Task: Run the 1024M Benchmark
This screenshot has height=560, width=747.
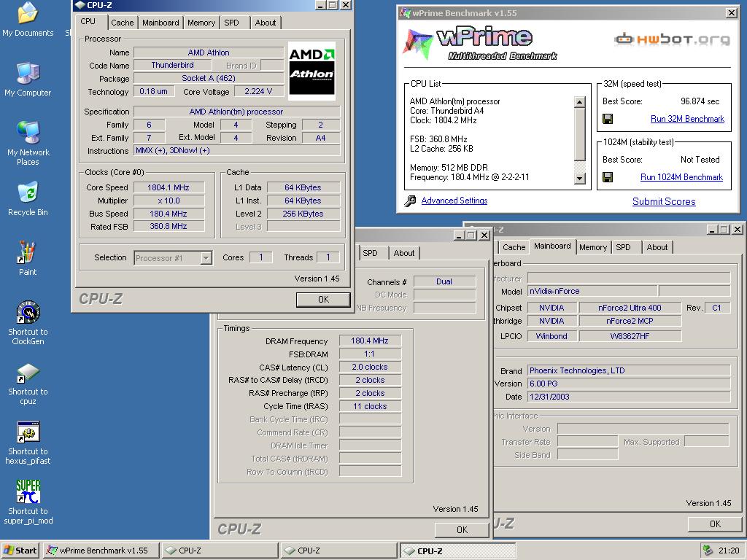Action: pyautogui.click(x=681, y=177)
